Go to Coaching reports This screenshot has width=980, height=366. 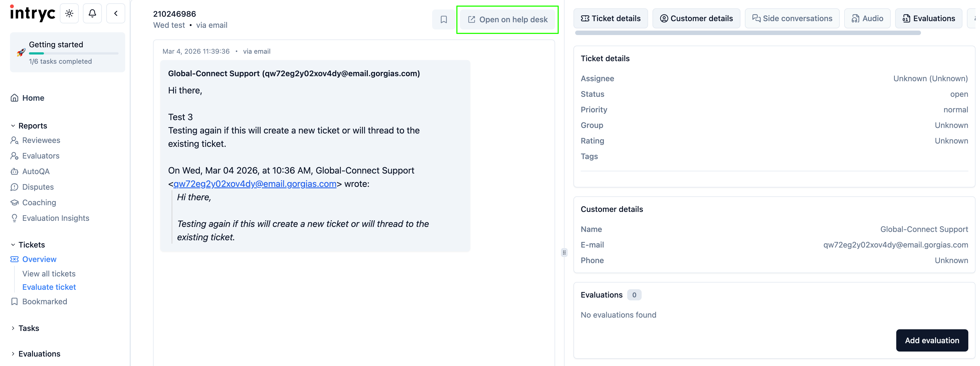39,202
